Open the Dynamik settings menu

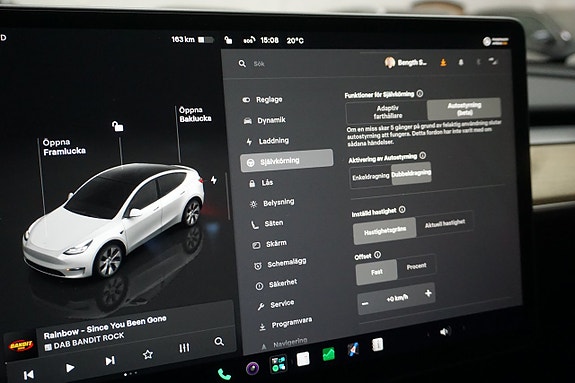pos(264,120)
